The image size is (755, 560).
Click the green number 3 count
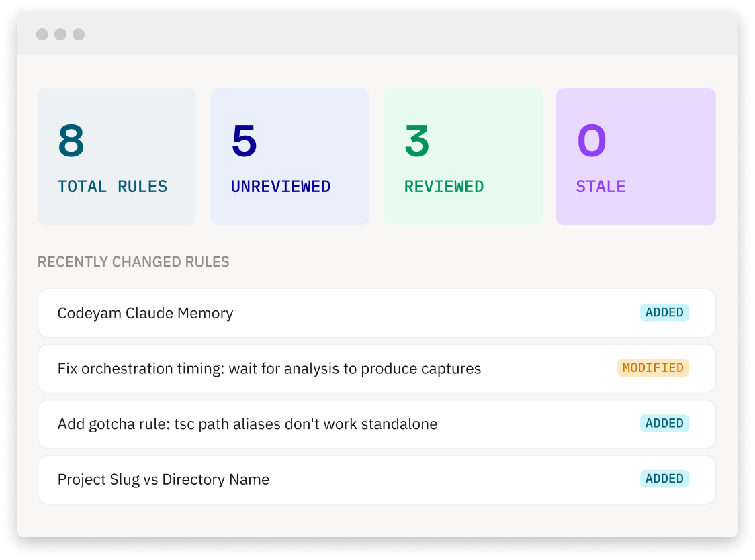(x=416, y=141)
